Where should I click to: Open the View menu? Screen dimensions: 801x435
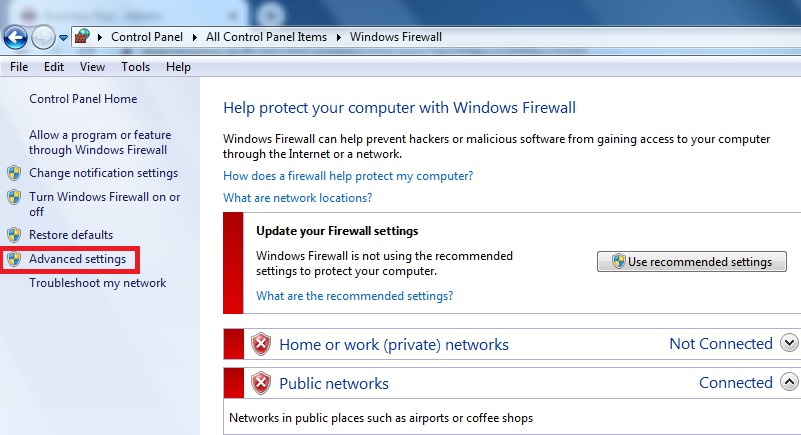(x=92, y=67)
